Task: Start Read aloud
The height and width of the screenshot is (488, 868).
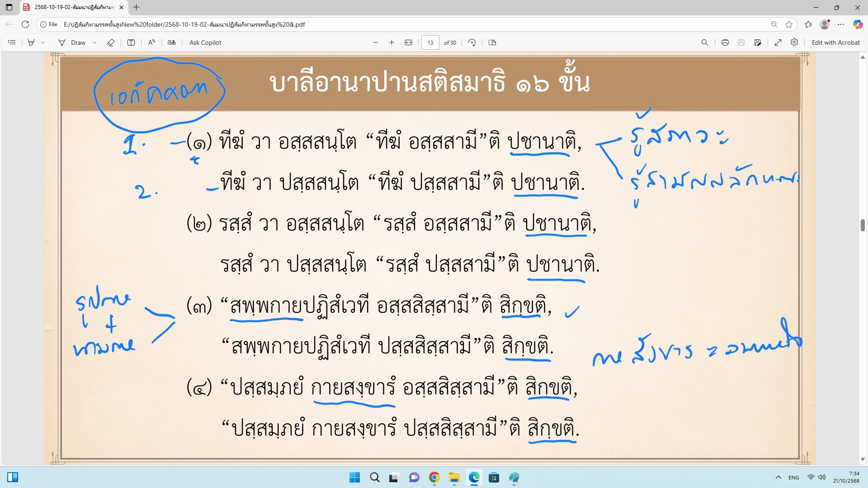Action: coord(151,42)
